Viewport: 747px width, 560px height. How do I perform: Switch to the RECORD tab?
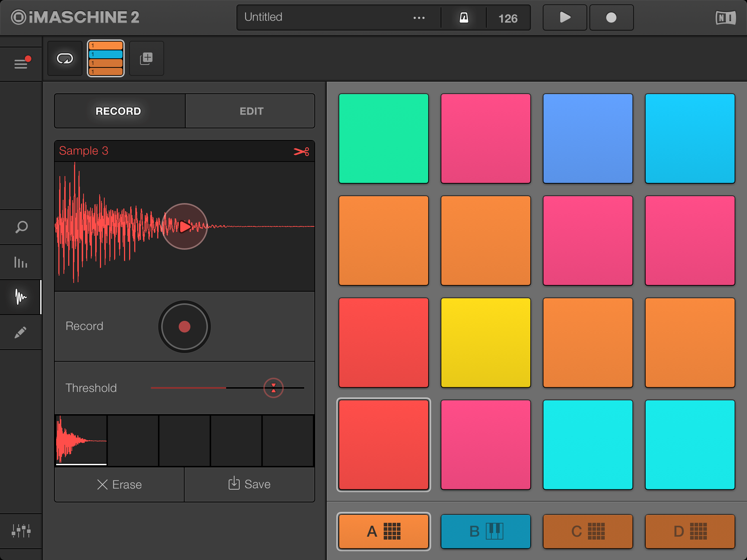[120, 111]
